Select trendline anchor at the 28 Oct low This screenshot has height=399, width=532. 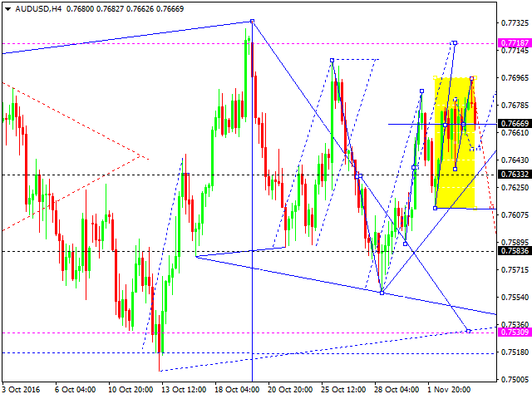pyautogui.click(x=382, y=293)
